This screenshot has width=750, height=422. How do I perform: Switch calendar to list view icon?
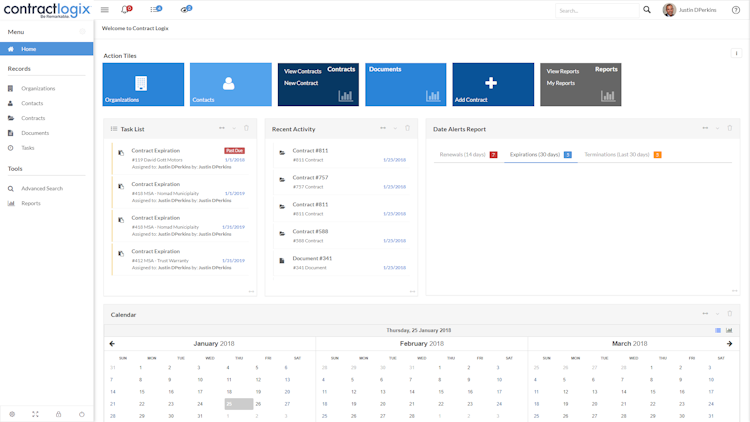[x=718, y=330]
